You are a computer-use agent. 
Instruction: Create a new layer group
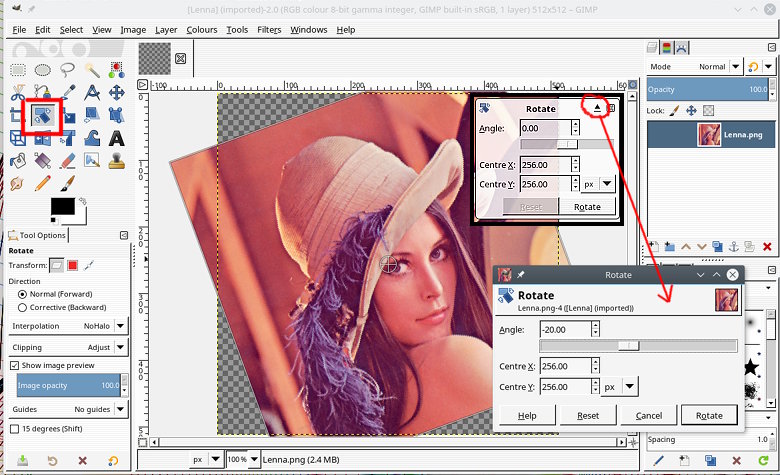tap(670, 246)
